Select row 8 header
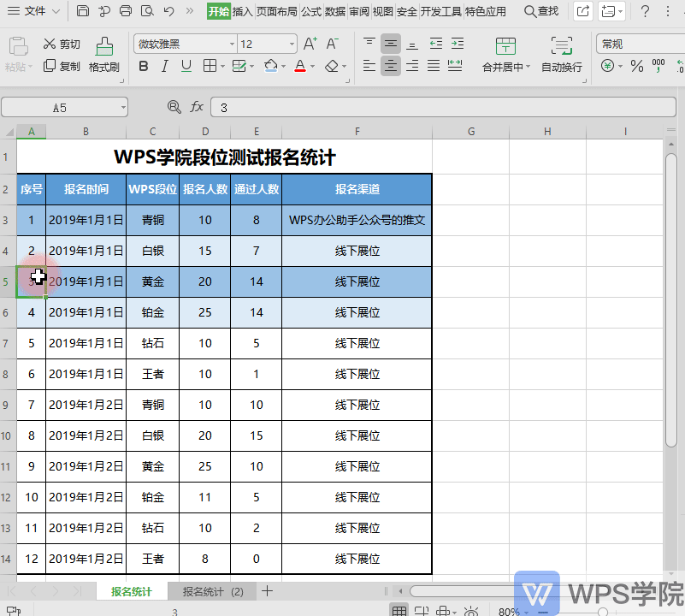 (6, 374)
